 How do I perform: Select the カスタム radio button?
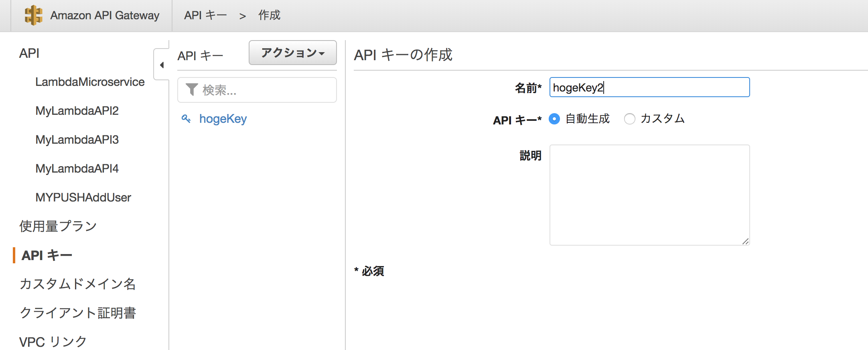coord(630,119)
